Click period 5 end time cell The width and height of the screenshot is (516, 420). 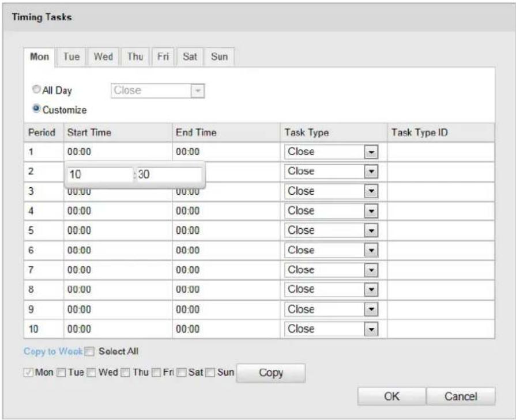click(x=226, y=230)
